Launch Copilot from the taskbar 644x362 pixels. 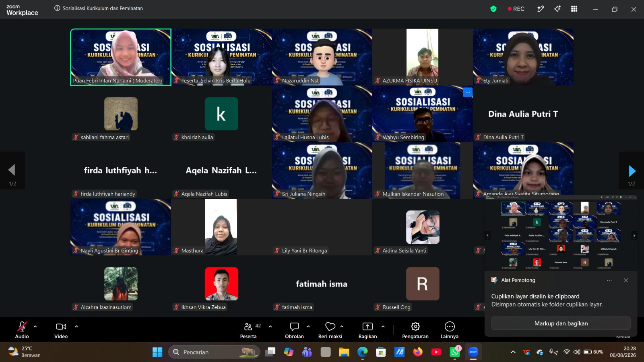[289, 352]
